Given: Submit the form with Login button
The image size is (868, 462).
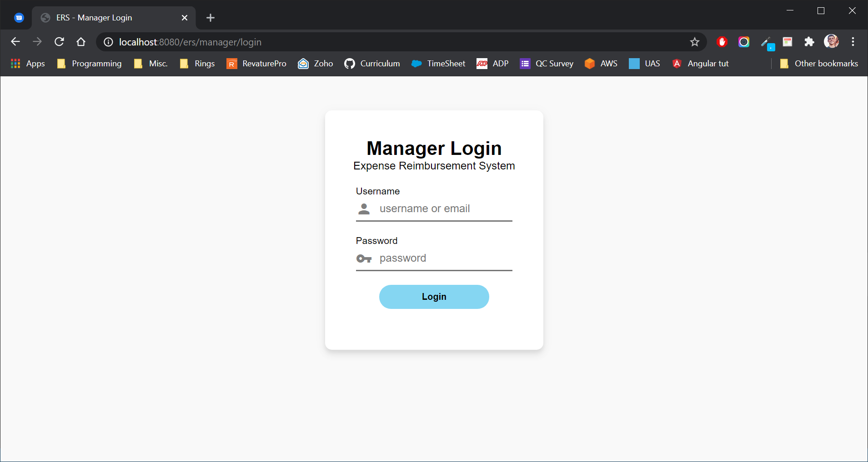Looking at the screenshot, I should tap(434, 297).
